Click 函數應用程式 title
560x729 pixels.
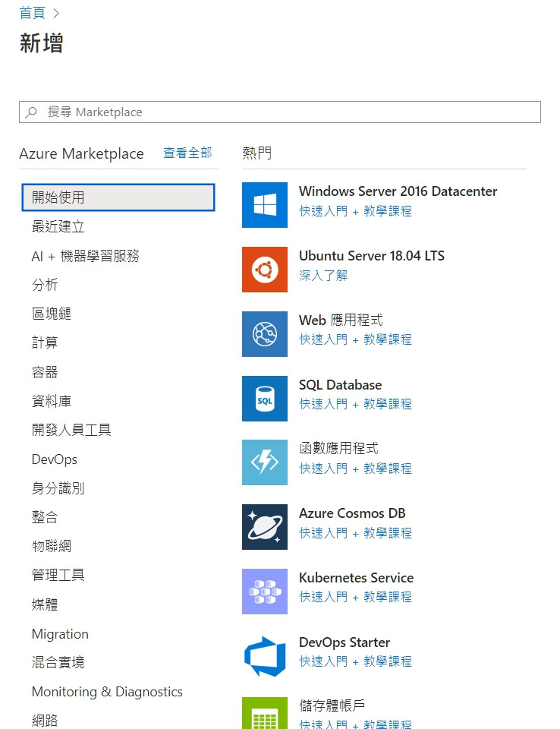338,448
